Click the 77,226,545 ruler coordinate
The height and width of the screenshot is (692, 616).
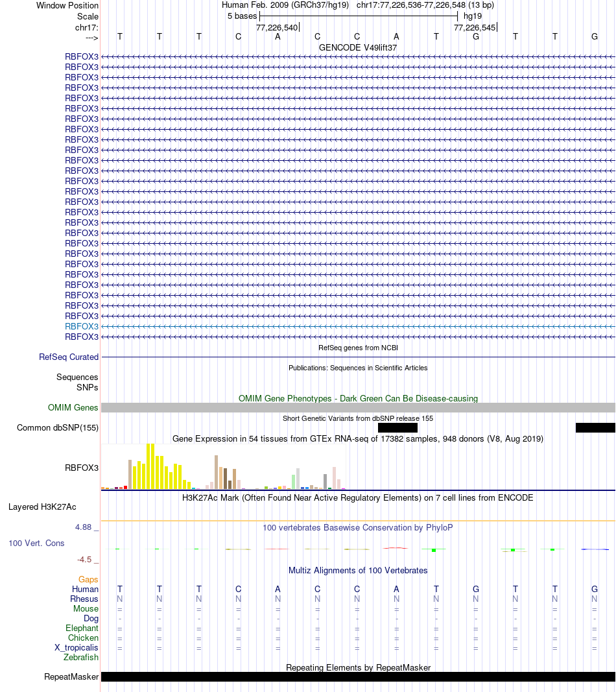(x=475, y=27)
